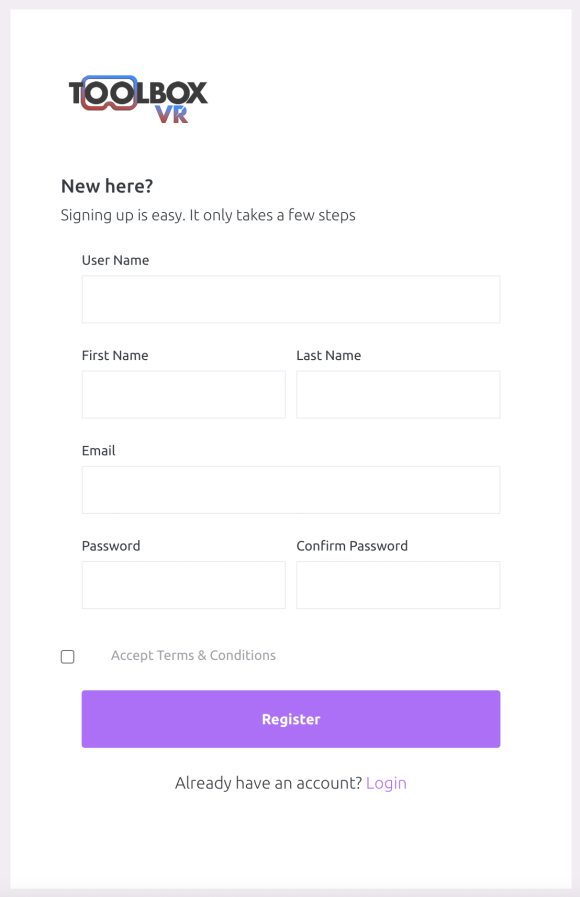Click the Password label text

111,546
